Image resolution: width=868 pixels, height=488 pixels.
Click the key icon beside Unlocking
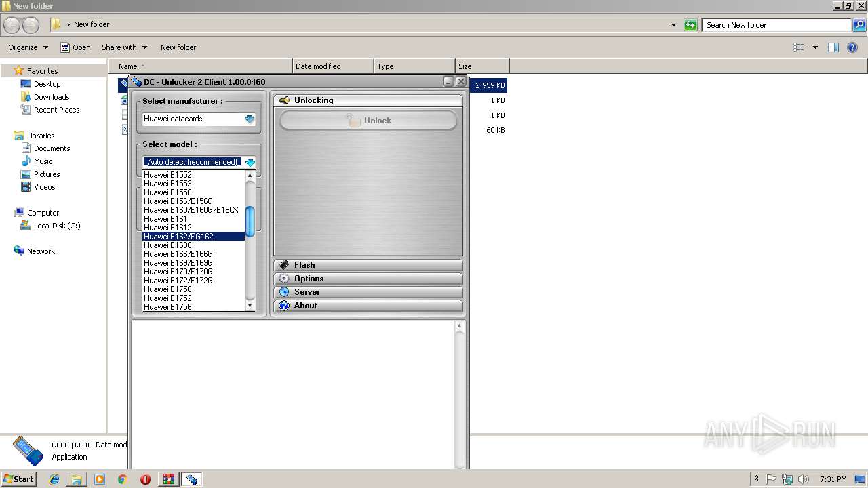click(284, 100)
